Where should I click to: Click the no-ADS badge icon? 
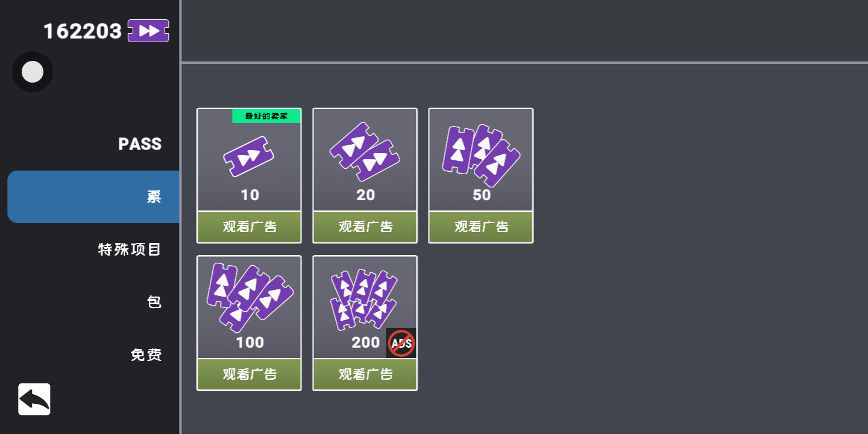401,344
